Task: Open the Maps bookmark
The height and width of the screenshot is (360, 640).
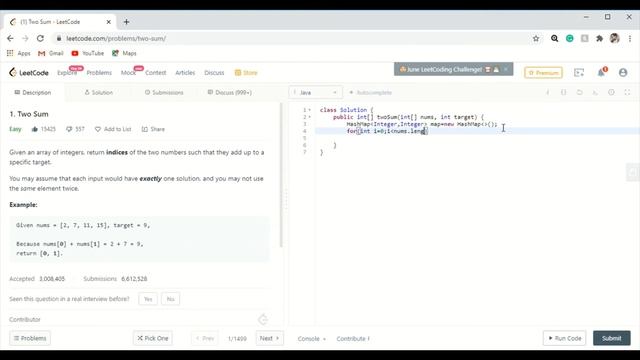Action: (124, 53)
